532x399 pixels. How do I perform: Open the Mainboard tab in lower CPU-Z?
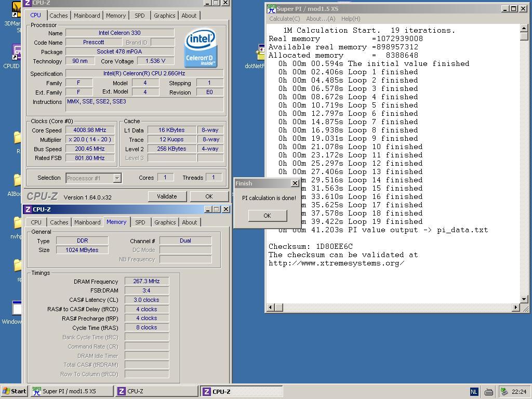click(x=87, y=222)
